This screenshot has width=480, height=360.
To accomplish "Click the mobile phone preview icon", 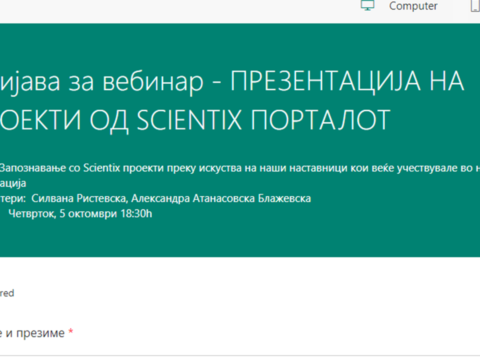I will [475, 6].
